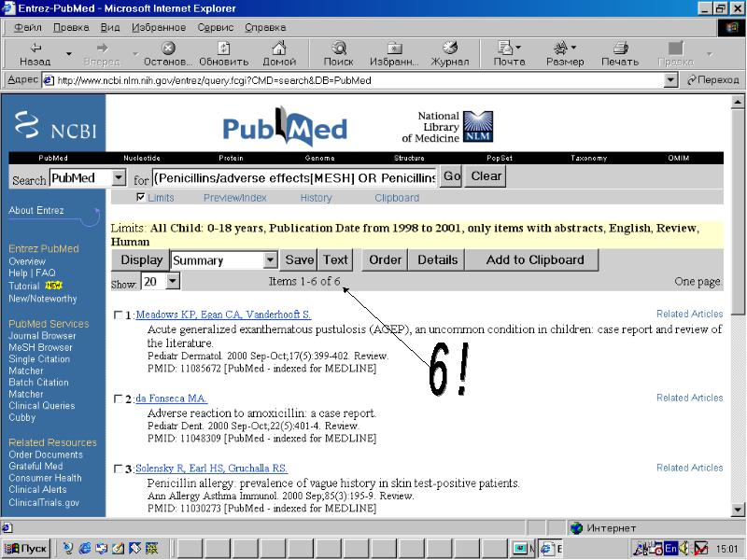Click the Save button
The width and height of the screenshot is (747, 560).
coord(299,260)
